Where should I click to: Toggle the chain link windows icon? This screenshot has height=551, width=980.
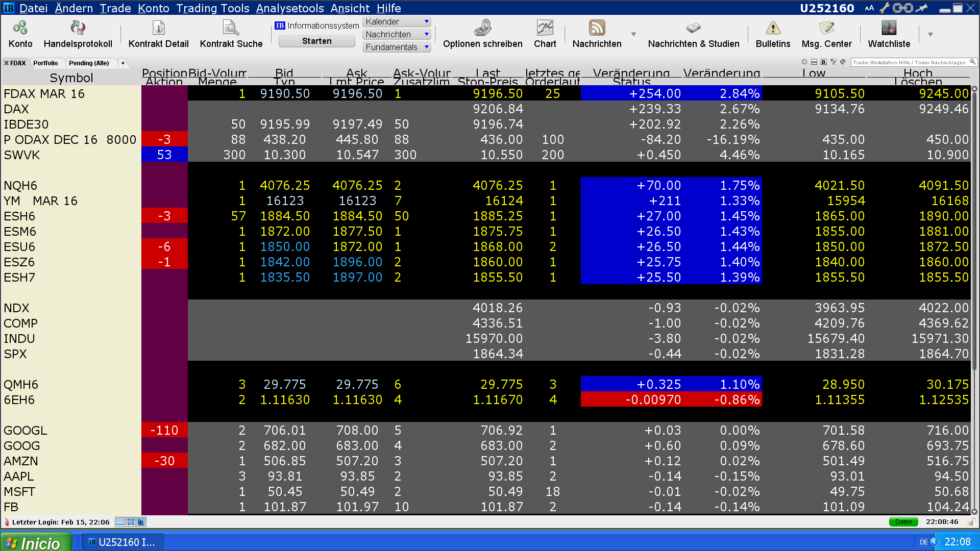coord(902,8)
